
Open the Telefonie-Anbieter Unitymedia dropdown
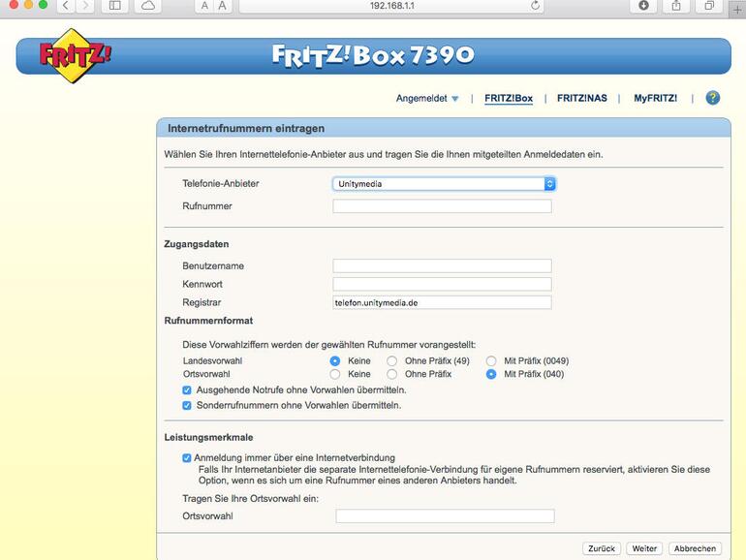pyautogui.click(x=444, y=184)
